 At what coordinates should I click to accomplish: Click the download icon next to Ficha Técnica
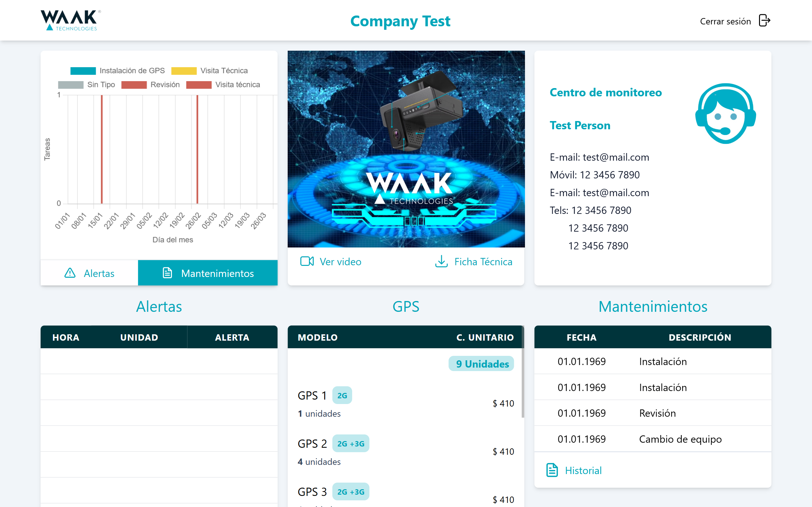click(x=441, y=261)
